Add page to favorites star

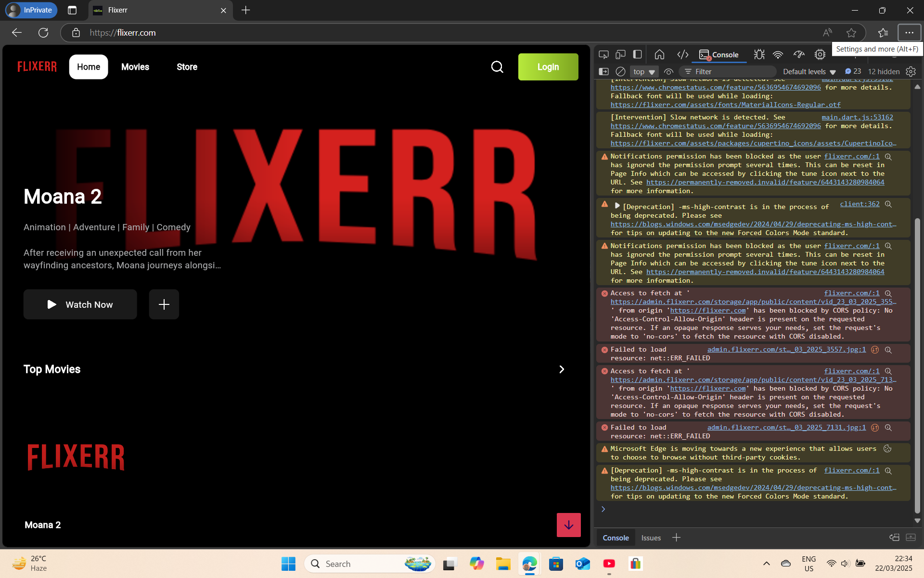point(851,33)
